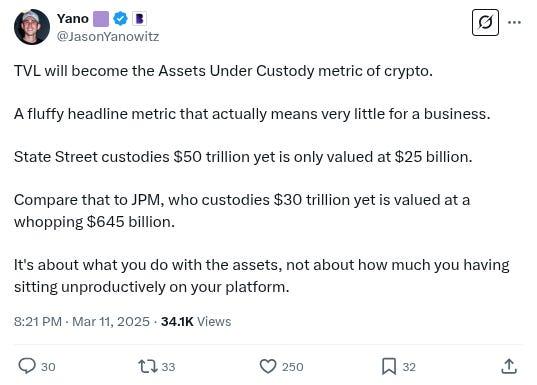
Task: Click the reply speech bubble icon
Action: click(x=27, y=366)
